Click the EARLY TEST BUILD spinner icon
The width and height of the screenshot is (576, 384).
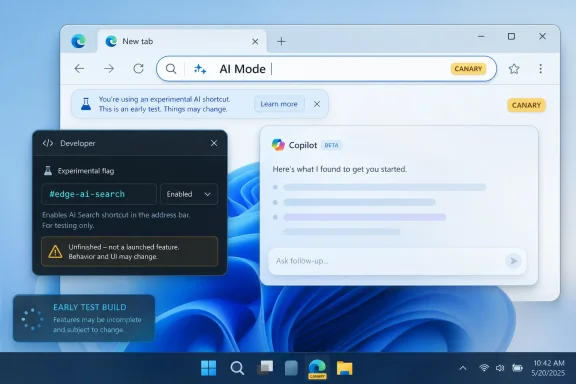tap(32, 319)
